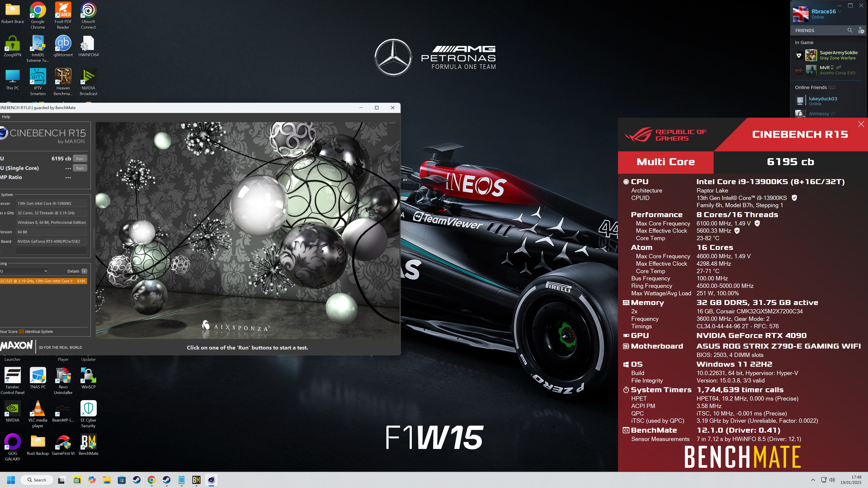Image resolution: width=868 pixels, height=488 pixels.
Task: Click the Steam friends search magnifier icon
Action: click(x=850, y=30)
